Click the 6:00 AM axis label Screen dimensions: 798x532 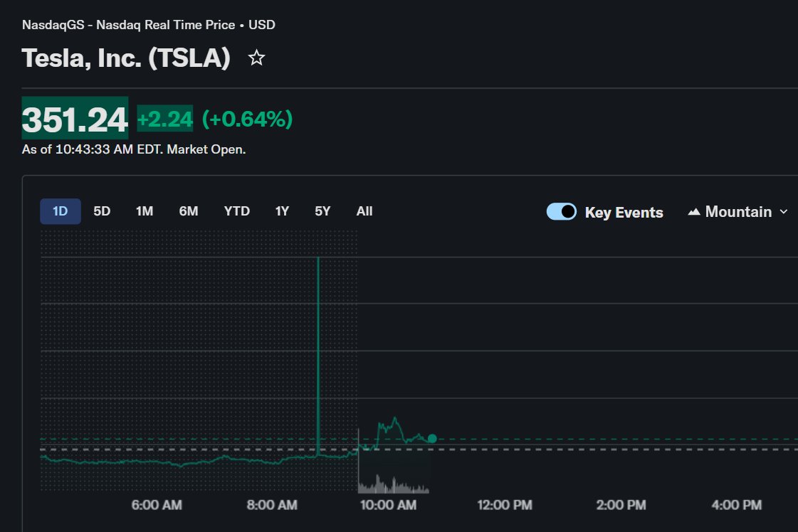[157, 505]
